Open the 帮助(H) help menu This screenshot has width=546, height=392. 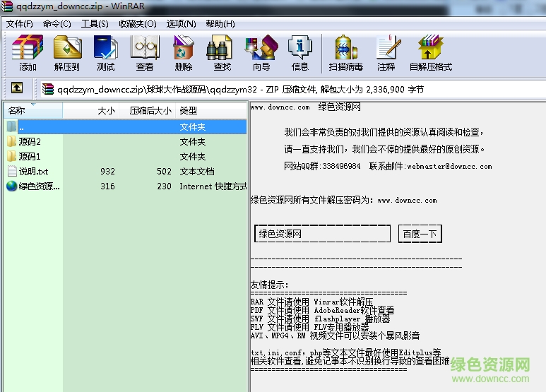[x=220, y=24]
